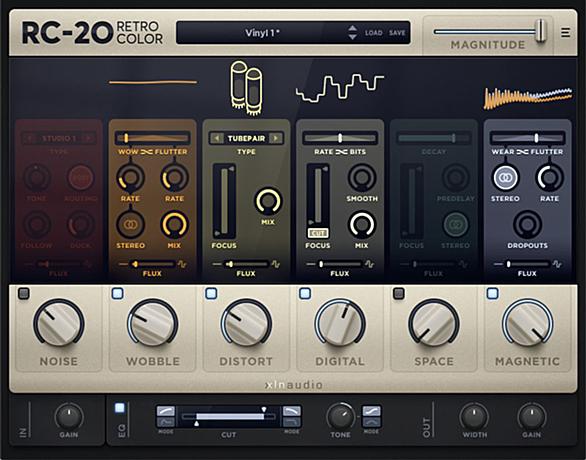Click the Rate Bits crossfade icon

[341, 152]
